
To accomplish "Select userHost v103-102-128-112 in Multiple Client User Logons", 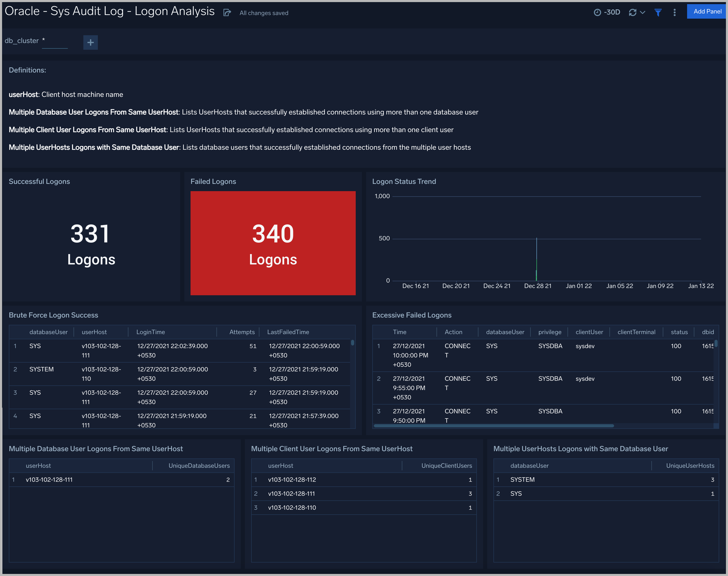I will 292,479.
